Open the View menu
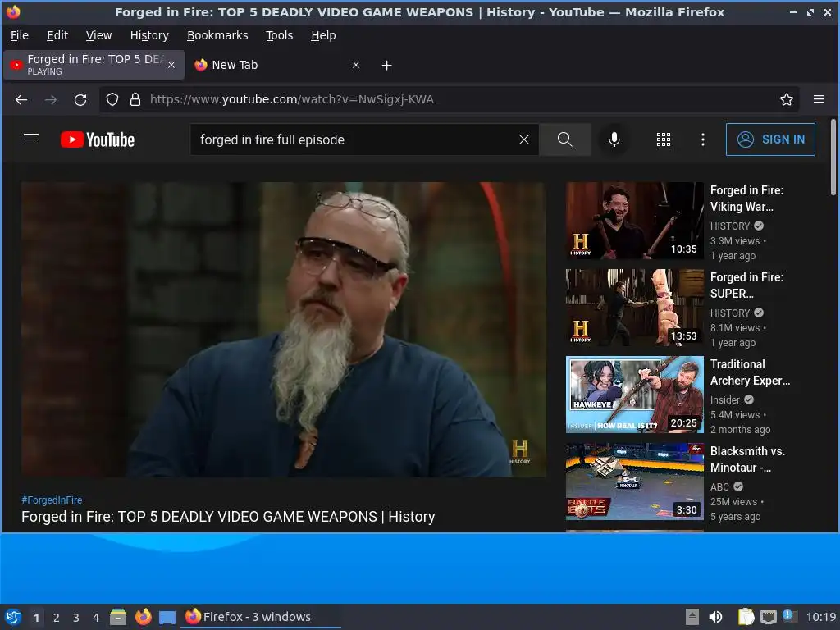Screen dimensions: 840x630 tap(98, 35)
